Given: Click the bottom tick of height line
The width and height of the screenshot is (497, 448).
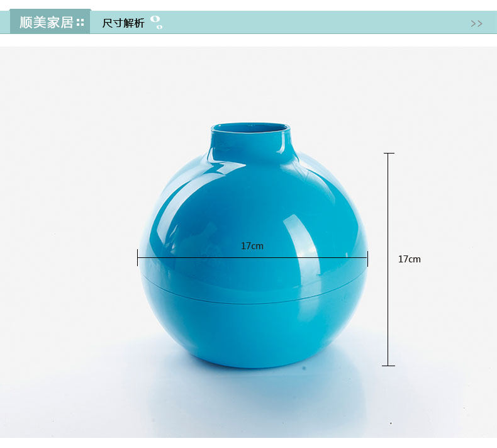Looking at the screenshot, I should (389, 366).
